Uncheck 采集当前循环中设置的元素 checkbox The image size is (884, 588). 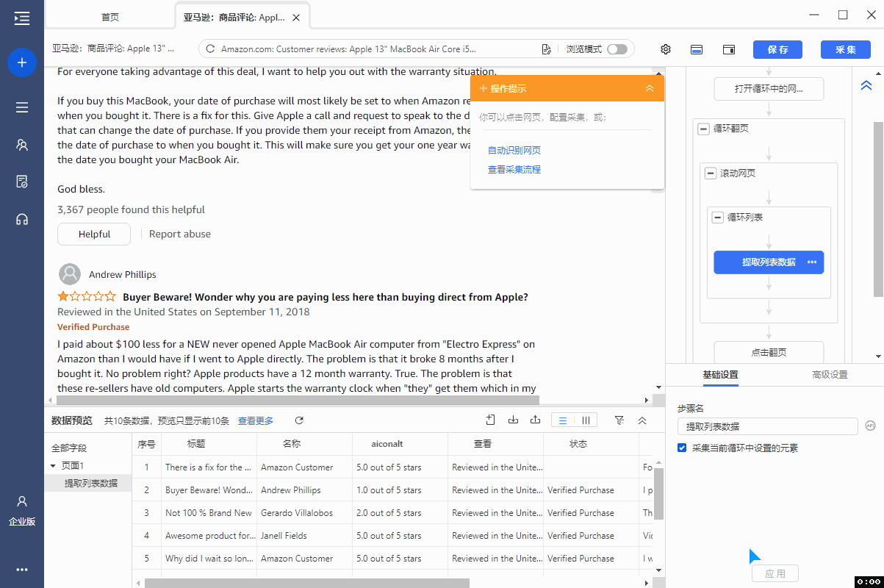tap(682, 448)
